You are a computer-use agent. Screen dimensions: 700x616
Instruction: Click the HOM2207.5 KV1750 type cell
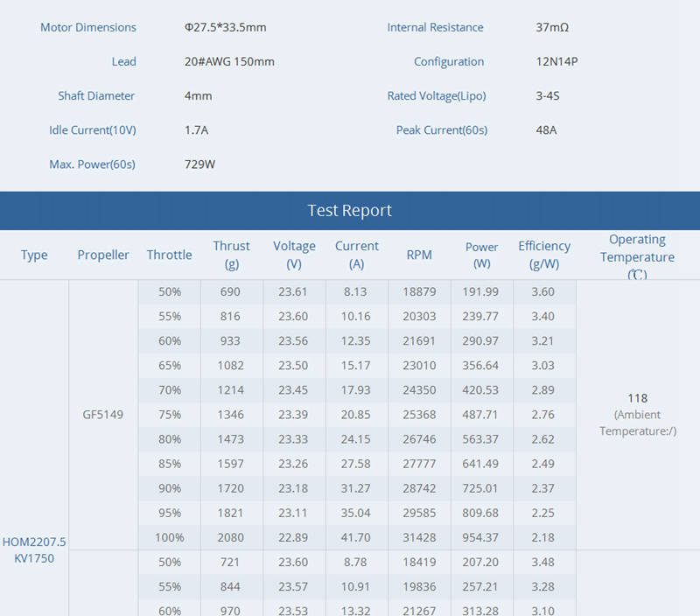click(34, 550)
